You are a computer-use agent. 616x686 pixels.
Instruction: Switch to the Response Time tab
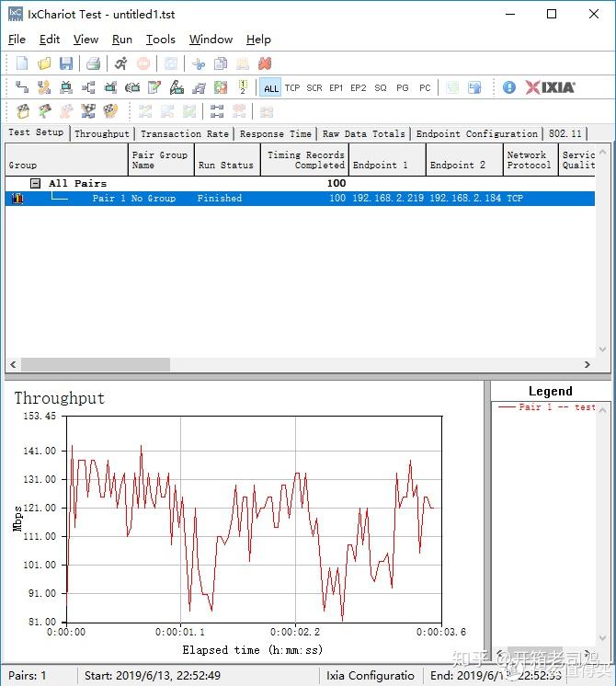point(276,134)
